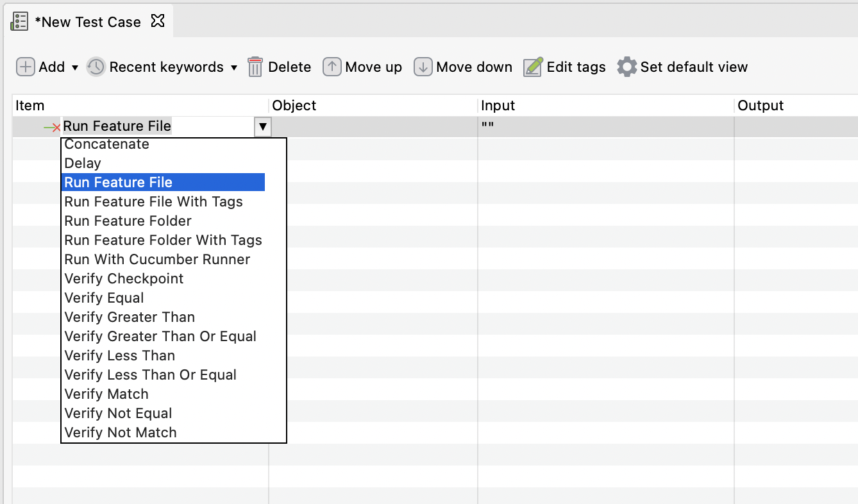Select "Verify Not Match" at bottom of list
Image resolution: width=858 pixels, height=504 pixels.
click(x=120, y=432)
